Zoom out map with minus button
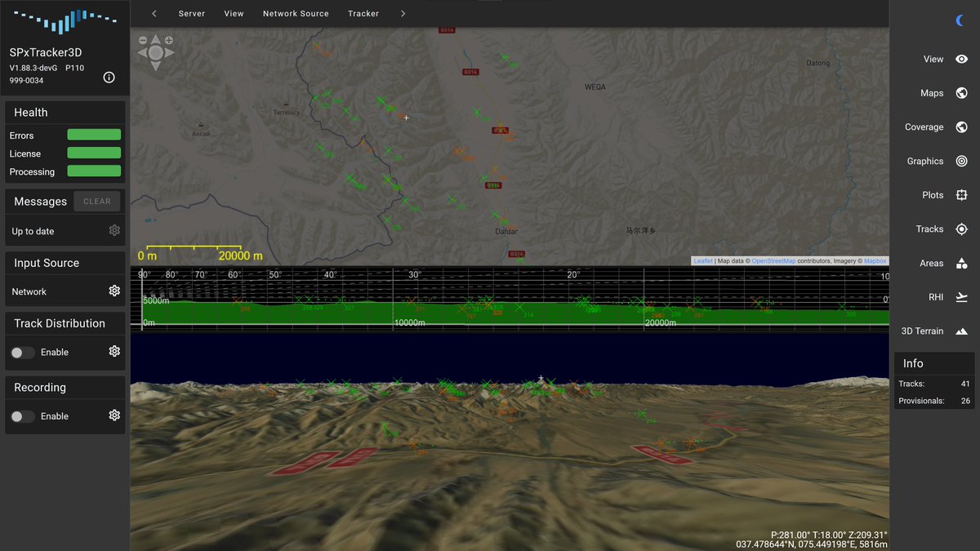This screenshot has width=980, height=551. tap(143, 40)
